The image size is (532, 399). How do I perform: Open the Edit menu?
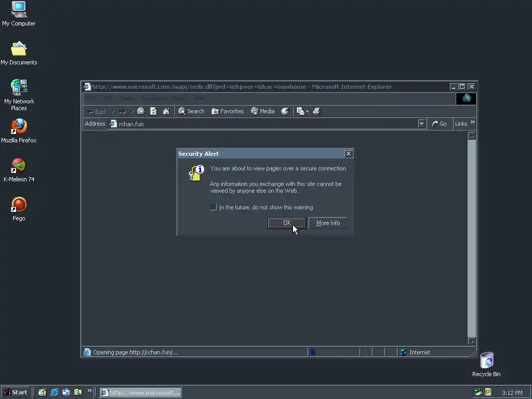pyautogui.click(x=108, y=98)
